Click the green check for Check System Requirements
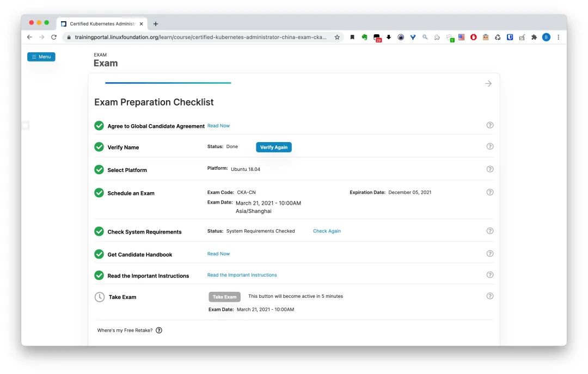 pos(99,231)
